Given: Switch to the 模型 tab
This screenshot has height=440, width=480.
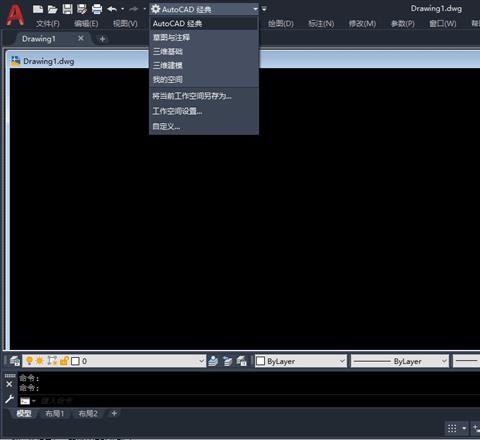Looking at the screenshot, I should pyautogui.click(x=24, y=414).
